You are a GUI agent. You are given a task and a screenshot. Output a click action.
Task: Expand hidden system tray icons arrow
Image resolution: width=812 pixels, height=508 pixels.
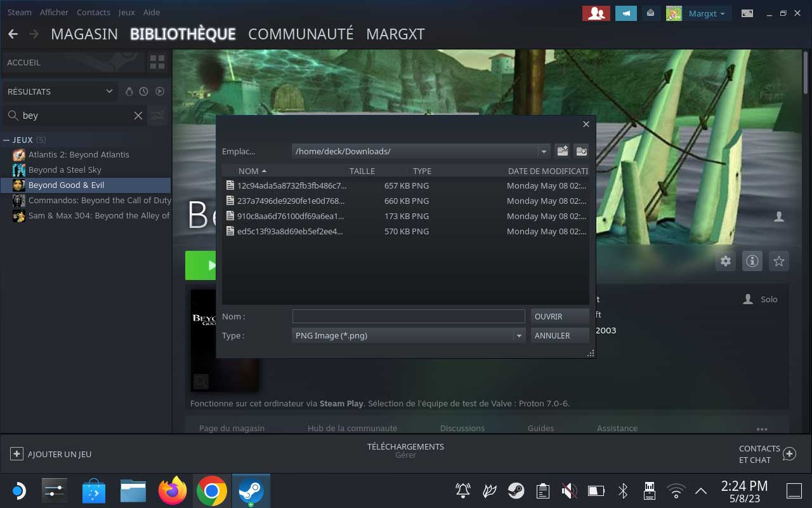point(701,491)
